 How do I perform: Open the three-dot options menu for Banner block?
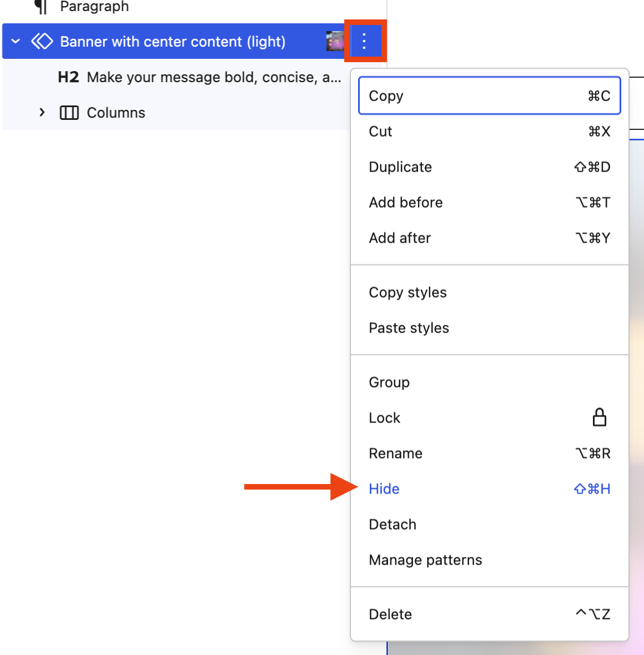tap(364, 41)
